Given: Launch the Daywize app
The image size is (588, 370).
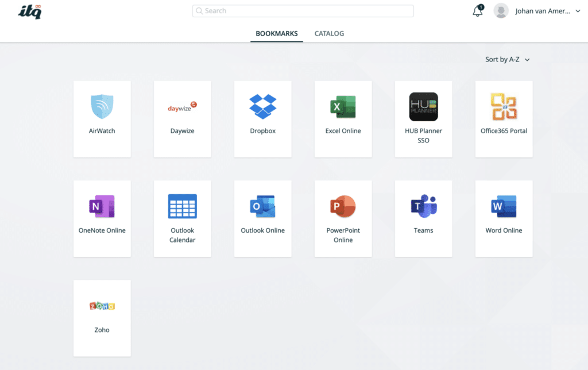Looking at the screenshot, I should click(183, 107).
